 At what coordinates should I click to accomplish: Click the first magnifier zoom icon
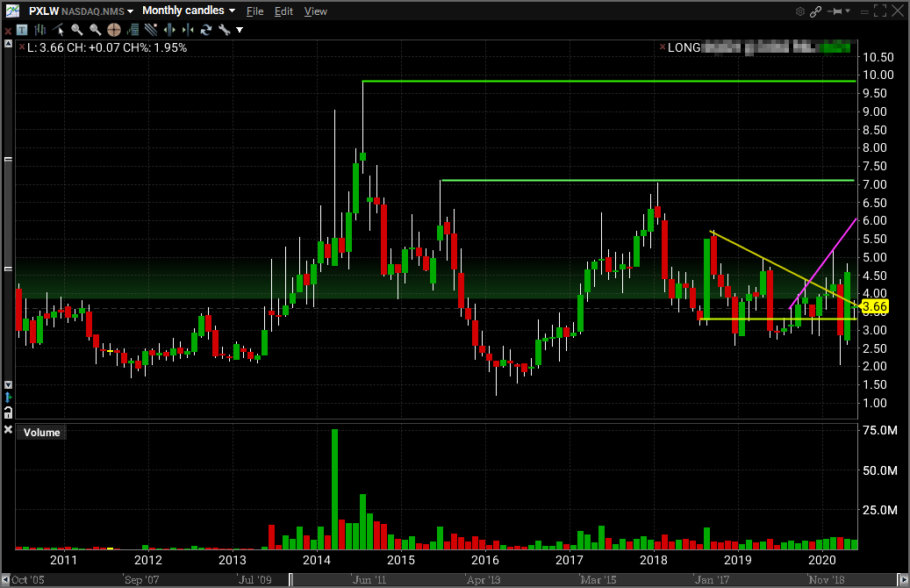coord(76,30)
